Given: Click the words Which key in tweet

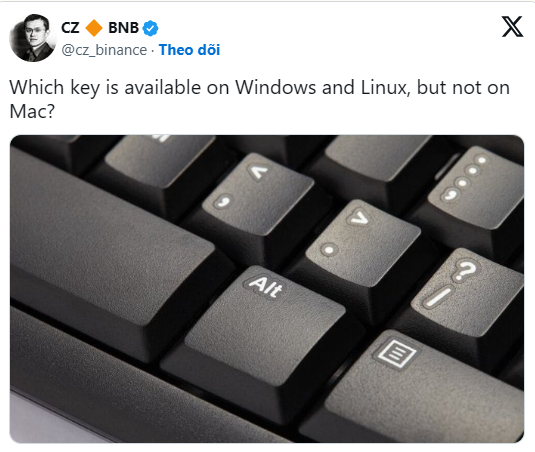Looking at the screenshot, I should tap(55, 88).
